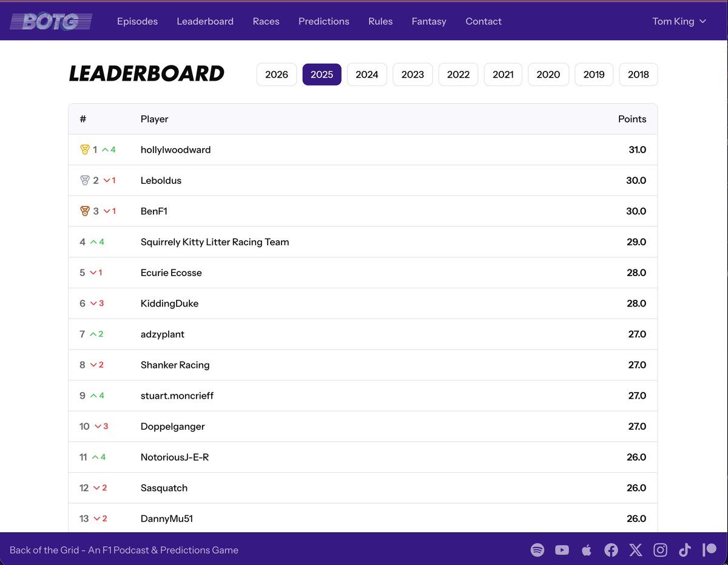Click player name stuart.moncrieff
728x565 pixels.
[x=177, y=396]
